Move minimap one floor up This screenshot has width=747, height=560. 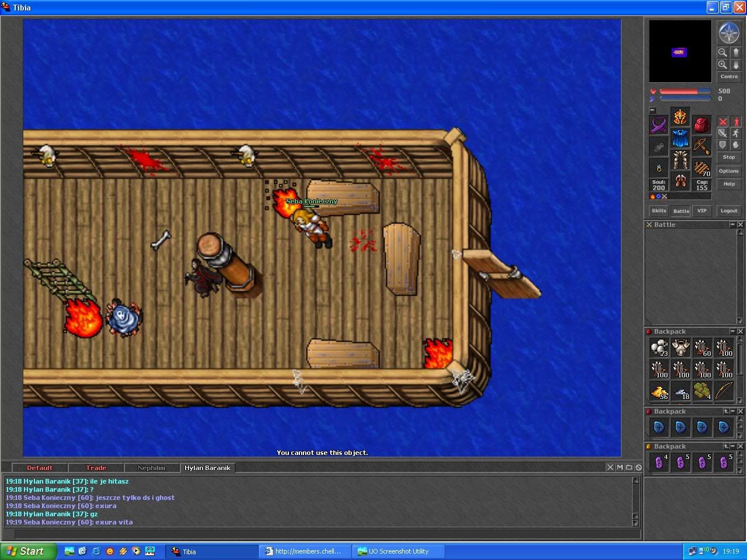coord(736,52)
